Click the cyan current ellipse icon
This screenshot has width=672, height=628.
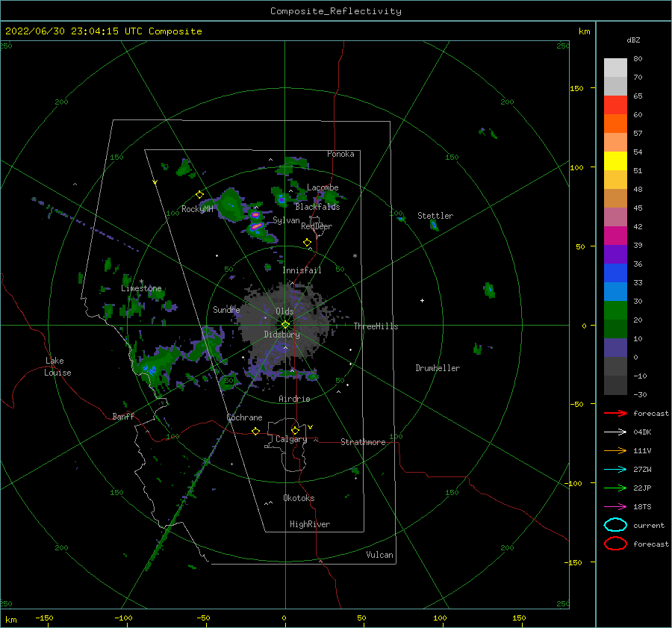615,525
